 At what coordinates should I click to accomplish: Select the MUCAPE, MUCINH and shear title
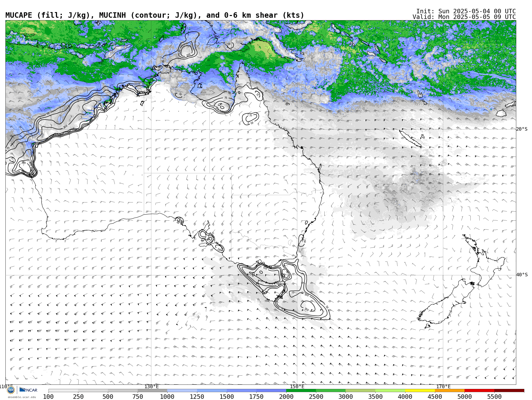point(155,15)
